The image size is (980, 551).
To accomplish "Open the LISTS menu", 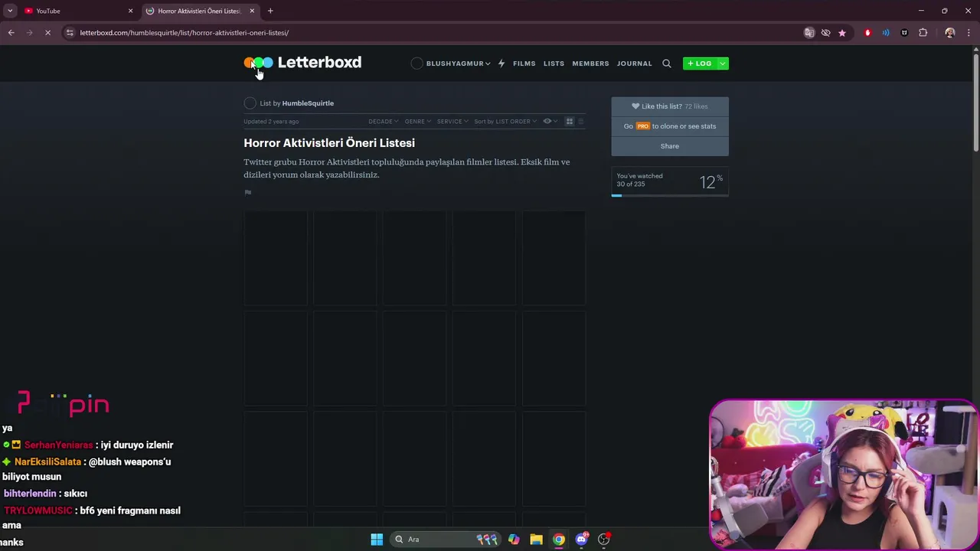I will pyautogui.click(x=554, y=64).
